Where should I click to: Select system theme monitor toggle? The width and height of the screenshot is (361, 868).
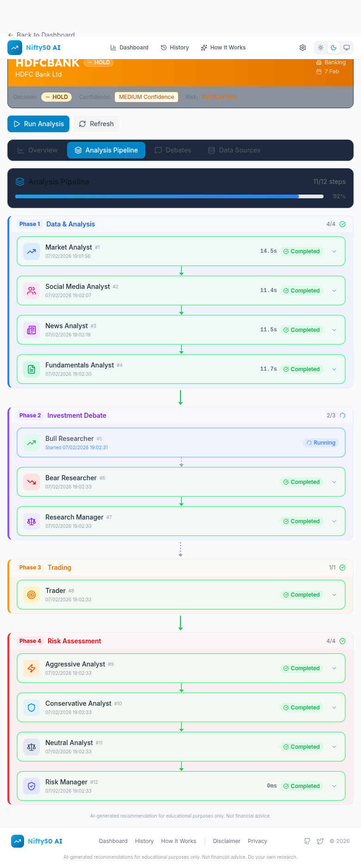pyautogui.click(x=347, y=48)
